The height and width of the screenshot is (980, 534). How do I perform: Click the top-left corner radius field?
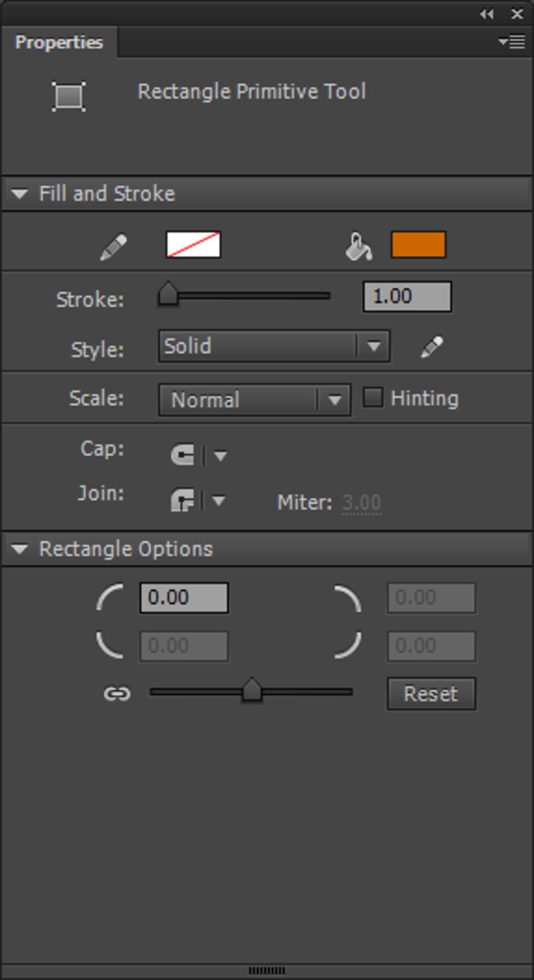(x=184, y=598)
